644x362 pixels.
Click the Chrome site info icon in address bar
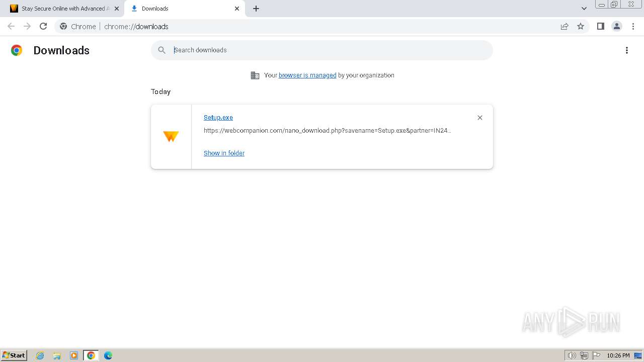click(x=63, y=26)
